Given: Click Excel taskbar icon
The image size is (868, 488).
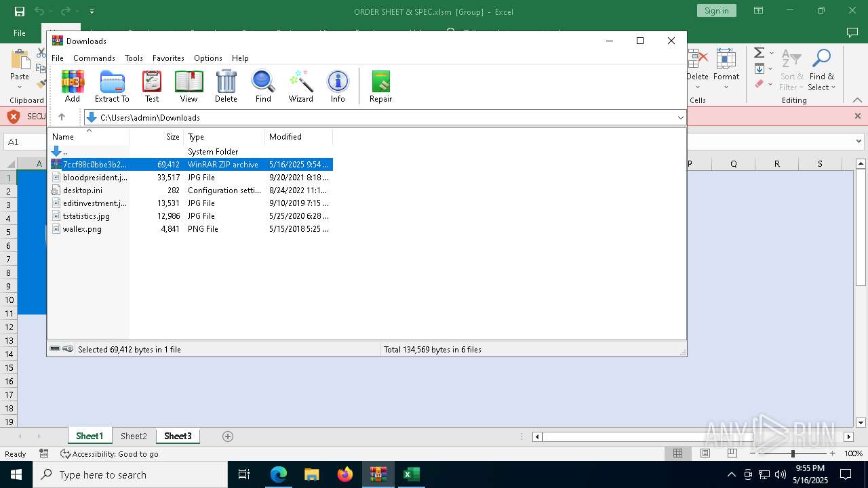Looking at the screenshot, I should (411, 474).
